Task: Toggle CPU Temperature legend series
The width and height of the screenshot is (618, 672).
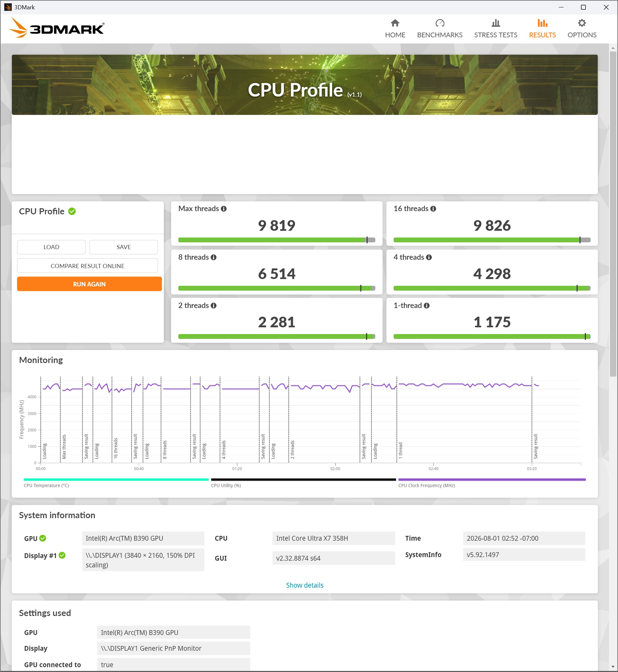Action: 116,482
